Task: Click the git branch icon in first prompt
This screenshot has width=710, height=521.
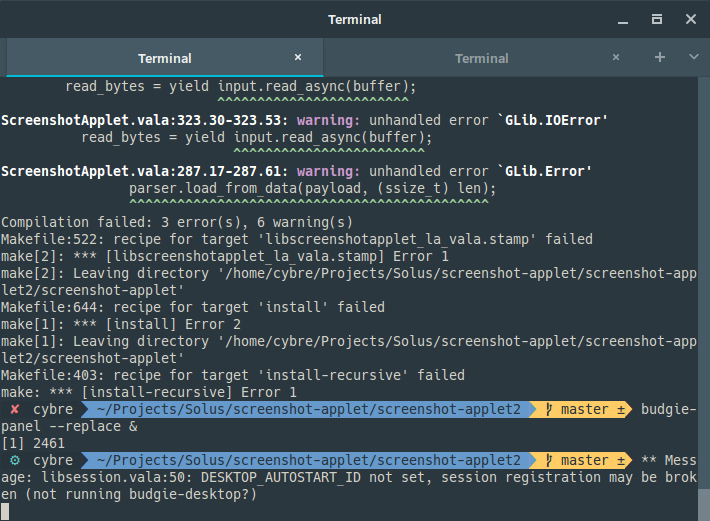Action: coord(549,409)
